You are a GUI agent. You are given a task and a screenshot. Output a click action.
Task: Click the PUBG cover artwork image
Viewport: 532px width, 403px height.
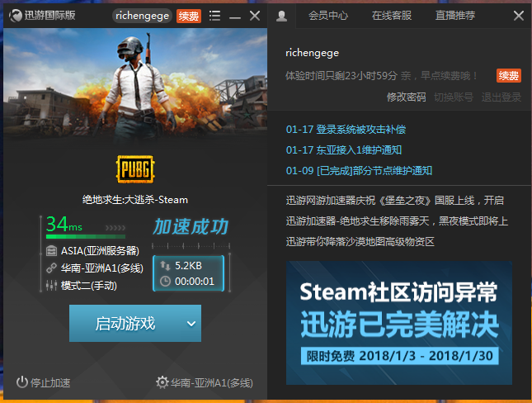[135, 85]
